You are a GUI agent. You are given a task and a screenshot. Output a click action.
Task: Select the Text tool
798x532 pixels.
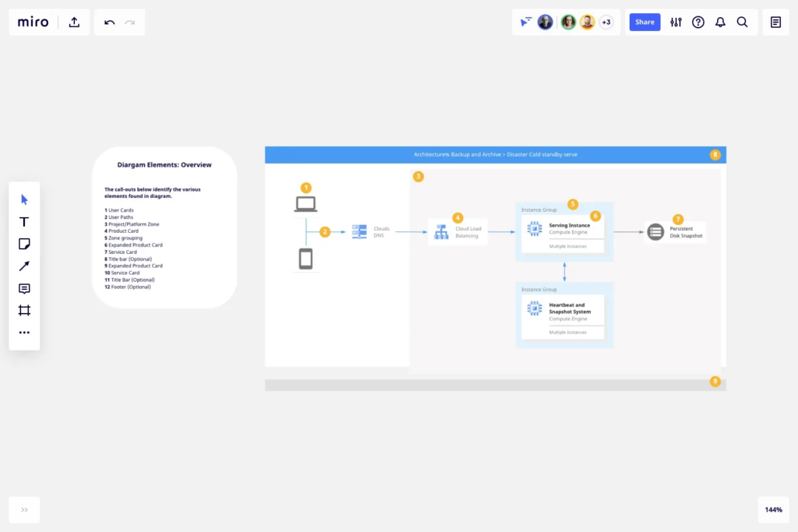24,221
